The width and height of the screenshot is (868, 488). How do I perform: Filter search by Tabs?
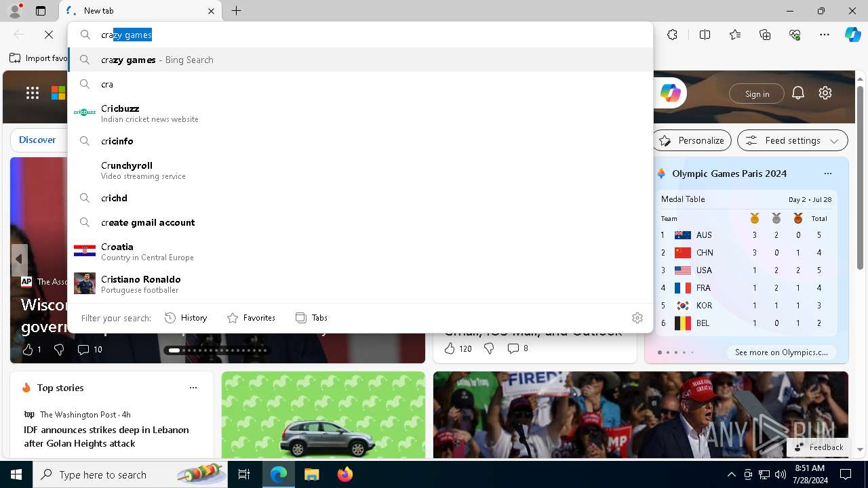[311, 317]
